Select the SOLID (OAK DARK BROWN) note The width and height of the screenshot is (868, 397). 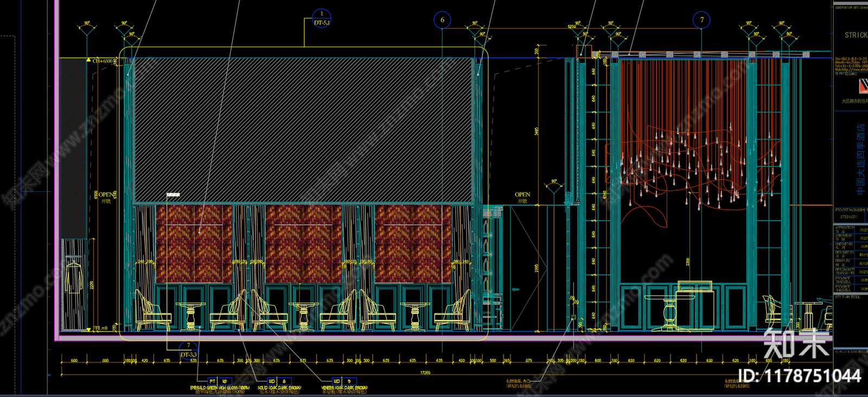(x=279, y=388)
